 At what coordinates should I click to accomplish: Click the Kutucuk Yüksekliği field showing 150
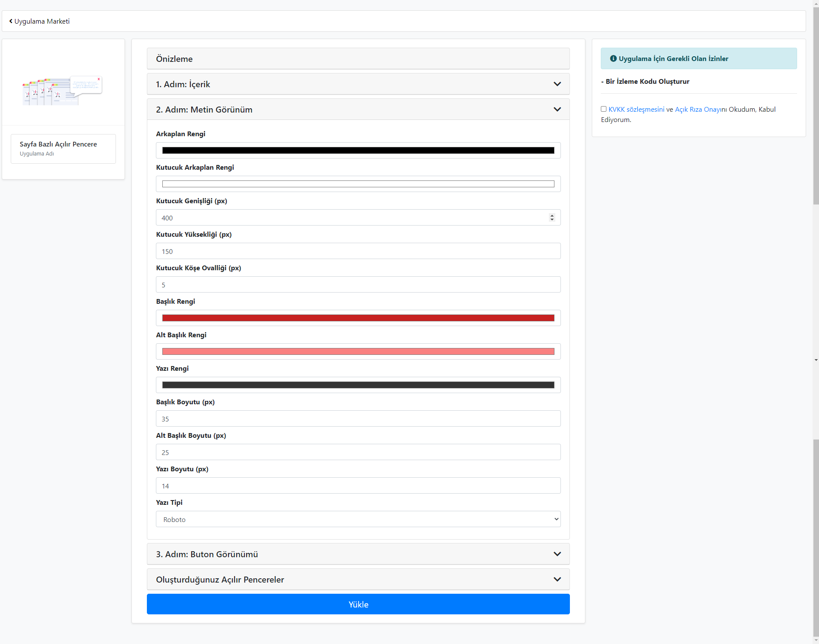point(358,251)
